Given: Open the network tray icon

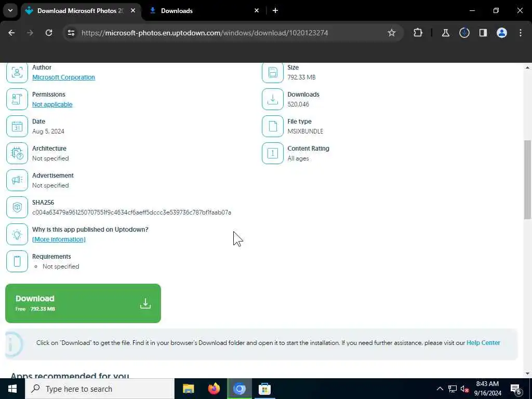Looking at the screenshot, I should (453, 389).
